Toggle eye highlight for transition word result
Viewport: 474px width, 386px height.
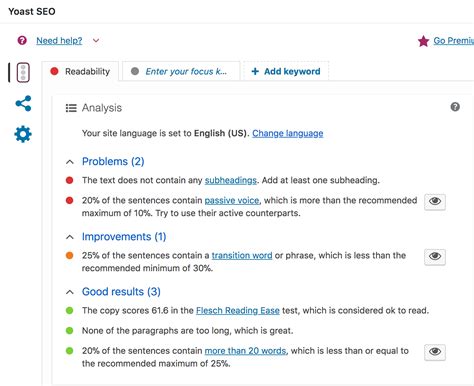click(x=435, y=256)
